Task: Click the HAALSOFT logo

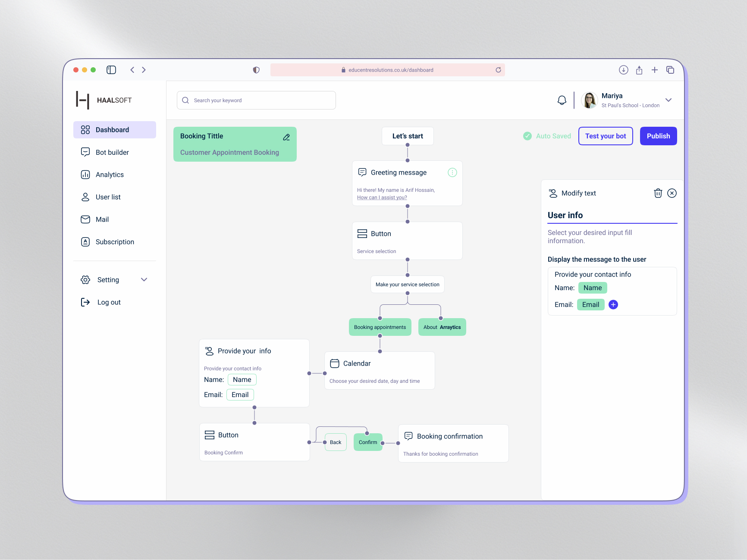Action: pyautogui.click(x=104, y=100)
